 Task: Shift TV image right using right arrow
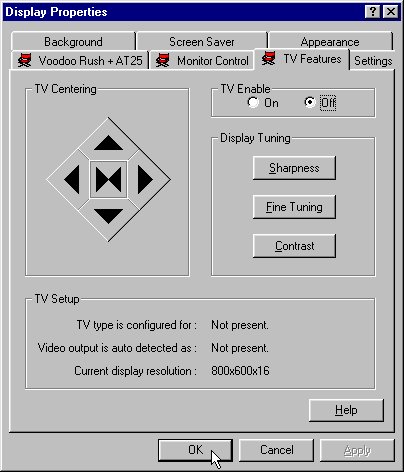[145, 179]
